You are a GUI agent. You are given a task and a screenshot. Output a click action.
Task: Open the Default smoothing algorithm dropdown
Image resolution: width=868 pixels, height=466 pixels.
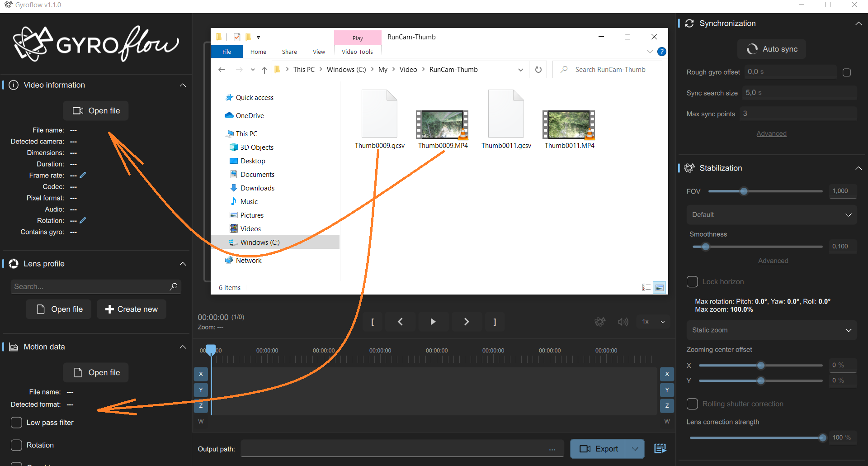772,215
